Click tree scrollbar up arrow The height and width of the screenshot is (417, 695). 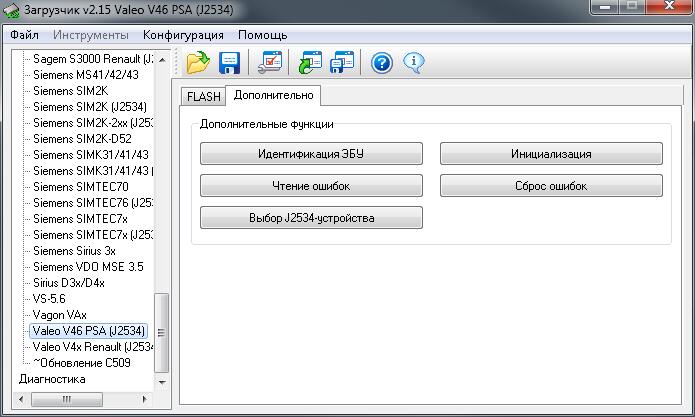[x=162, y=59]
